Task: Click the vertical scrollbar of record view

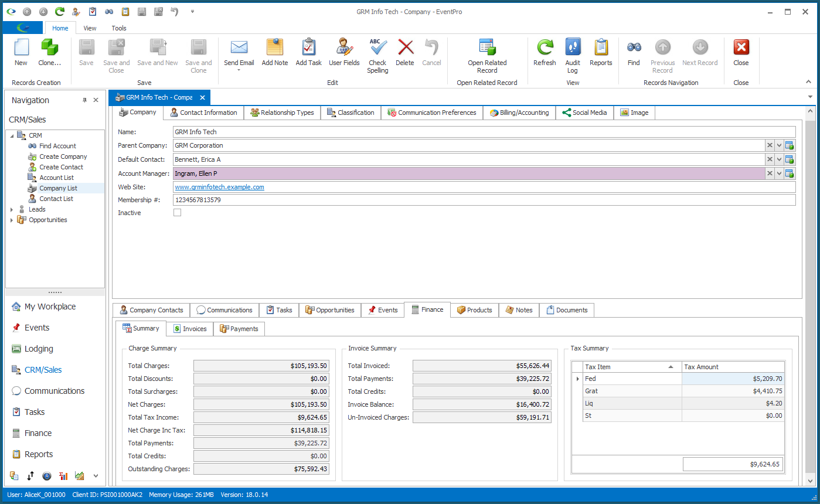Action: pos(810,295)
